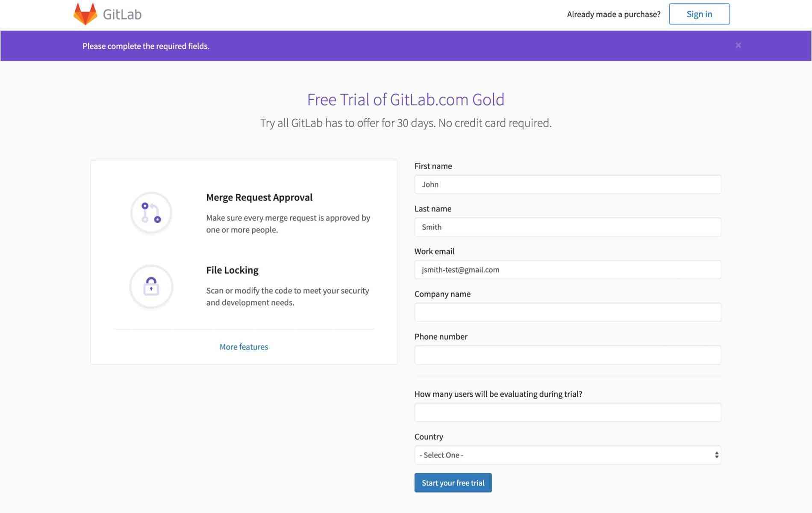This screenshot has width=812, height=513.
Task: Click the File Locking heading text
Action: coord(232,270)
